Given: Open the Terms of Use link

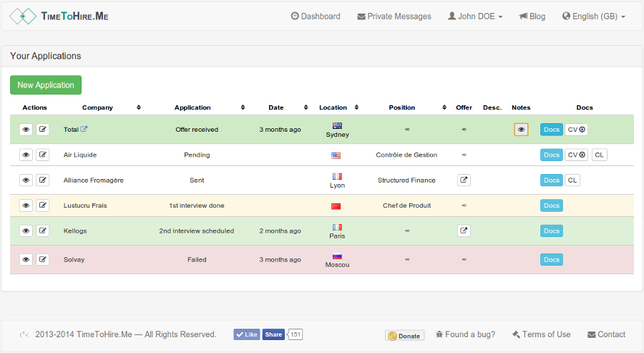Looking at the screenshot, I should [542, 334].
